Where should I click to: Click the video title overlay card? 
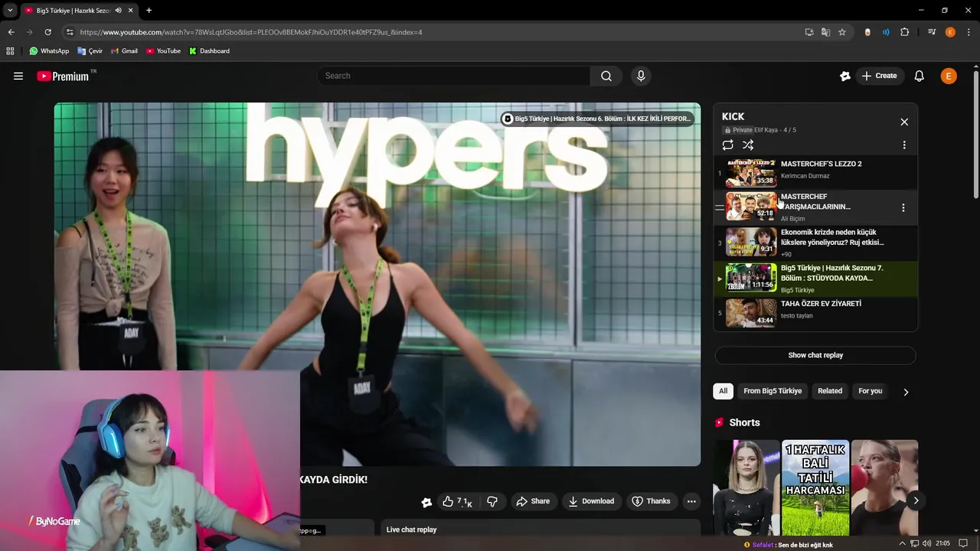point(597,119)
